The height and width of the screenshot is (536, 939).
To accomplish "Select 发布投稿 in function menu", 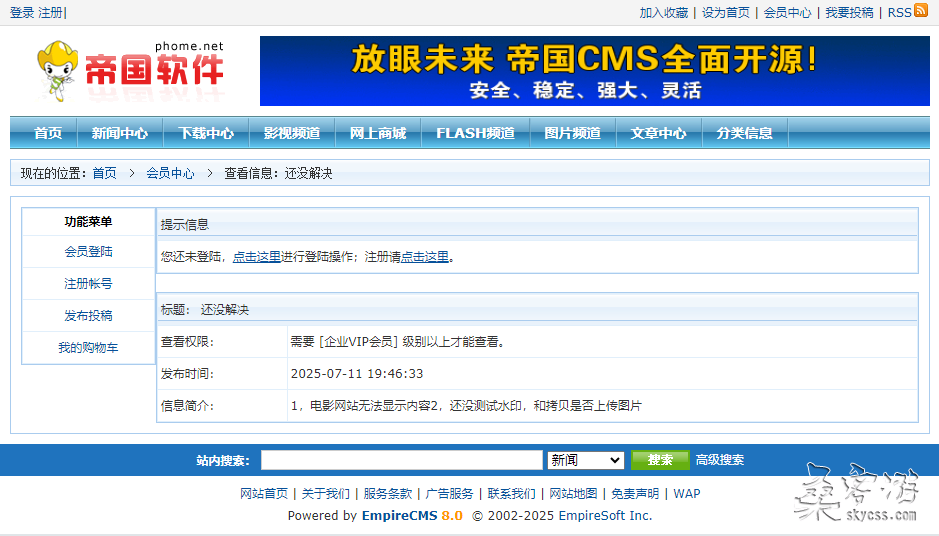I will (89, 316).
